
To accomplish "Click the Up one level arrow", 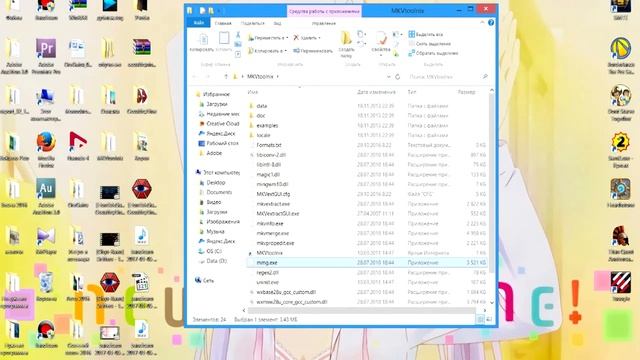I will click(x=226, y=76).
